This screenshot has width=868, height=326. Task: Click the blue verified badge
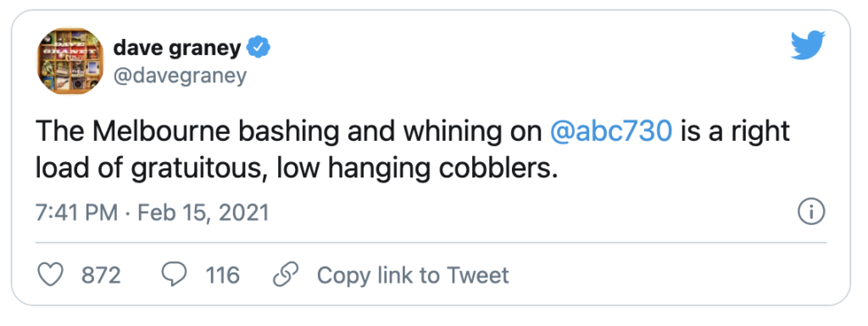(x=258, y=48)
